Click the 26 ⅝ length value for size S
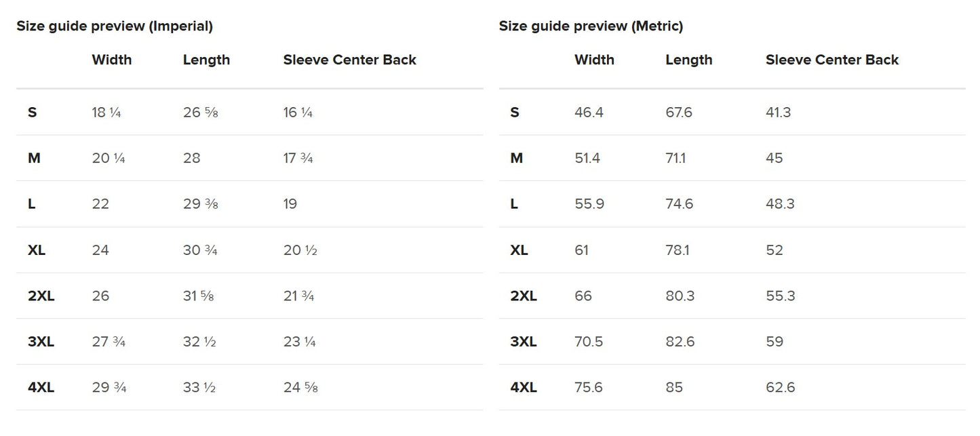Viewport: 980px width, 436px height. (200, 113)
